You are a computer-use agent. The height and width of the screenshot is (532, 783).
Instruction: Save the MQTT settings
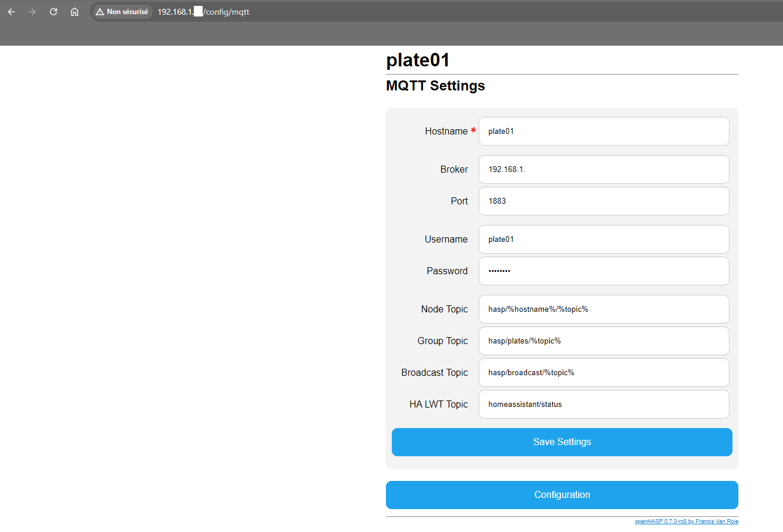coord(562,442)
